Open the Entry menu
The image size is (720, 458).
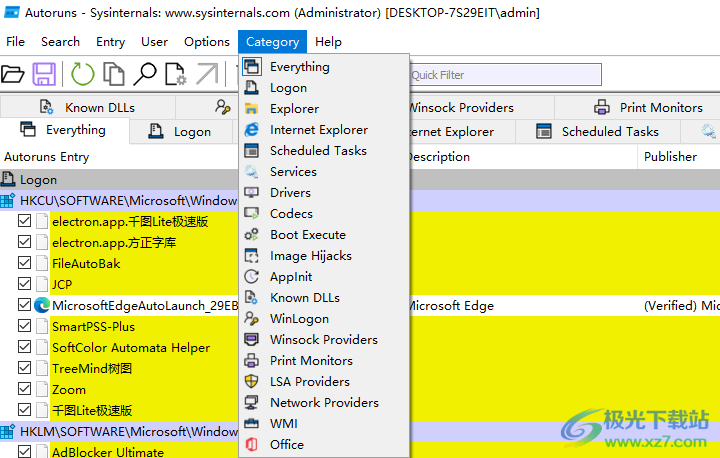[x=110, y=42]
